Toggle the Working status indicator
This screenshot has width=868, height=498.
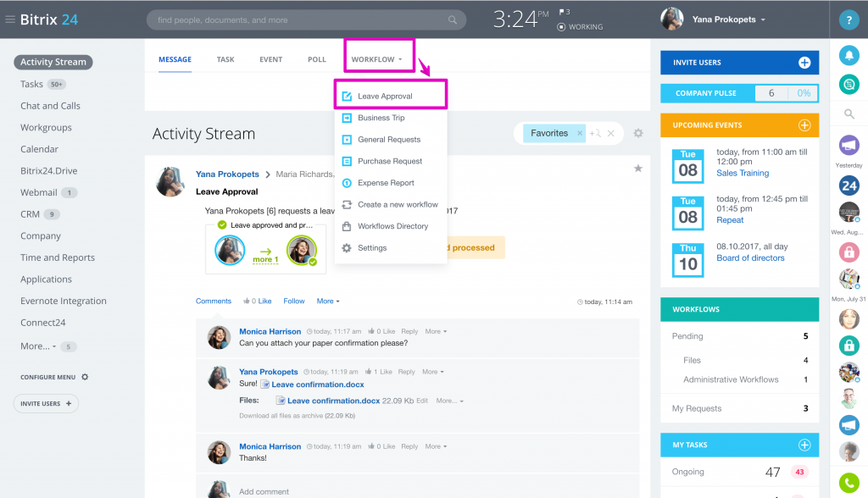coord(580,26)
